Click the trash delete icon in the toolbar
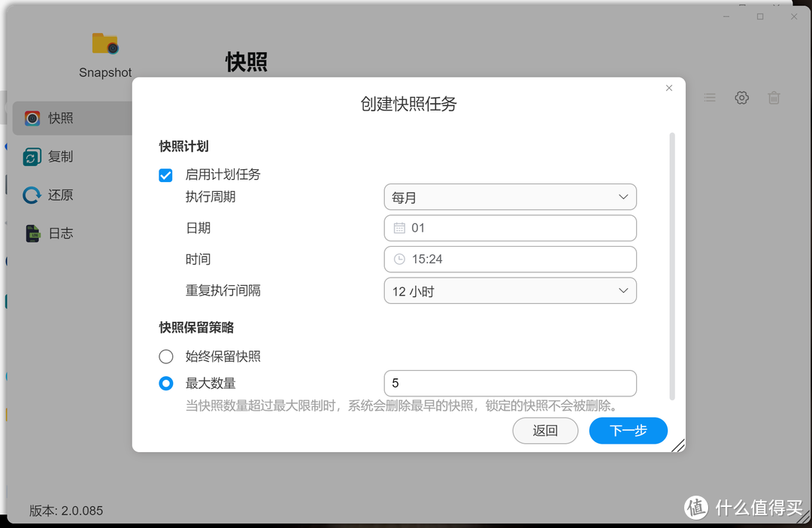The width and height of the screenshot is (812, 528). click(x=774, y=98)
